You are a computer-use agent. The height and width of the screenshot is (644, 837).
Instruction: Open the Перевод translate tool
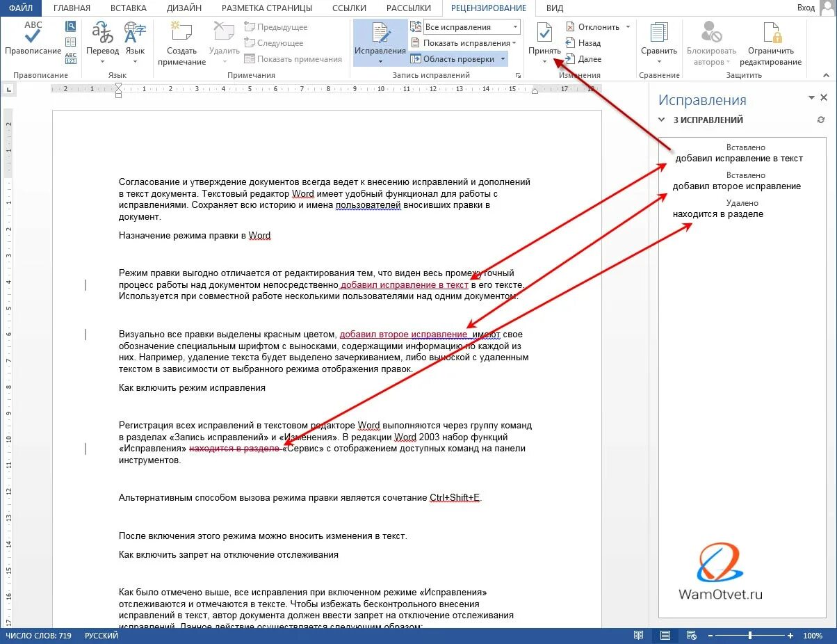point(102,42)
